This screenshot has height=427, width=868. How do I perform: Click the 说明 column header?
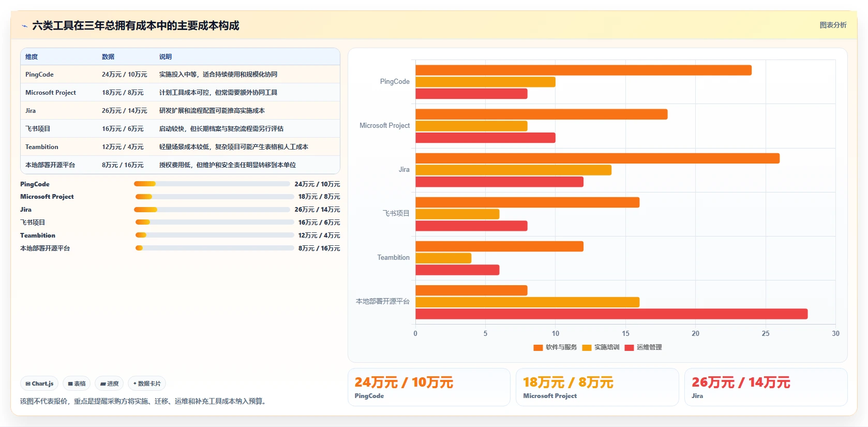tap(166, 57)
